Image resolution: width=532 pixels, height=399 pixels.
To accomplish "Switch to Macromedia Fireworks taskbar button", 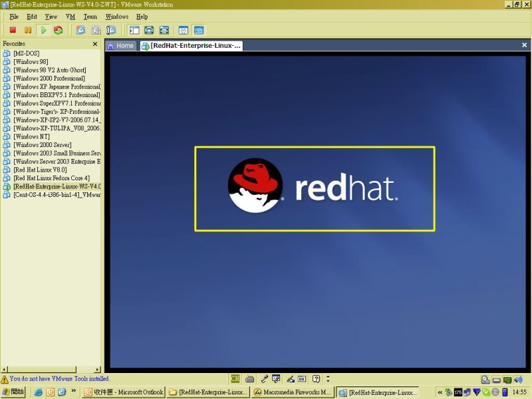I will coord(293,392).
